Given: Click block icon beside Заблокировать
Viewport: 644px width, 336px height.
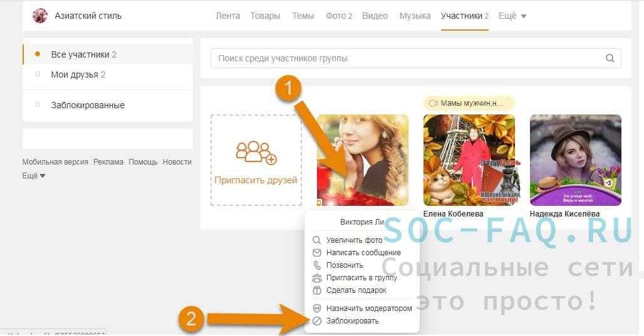Looking at the screenshot, I should [316, 321].
